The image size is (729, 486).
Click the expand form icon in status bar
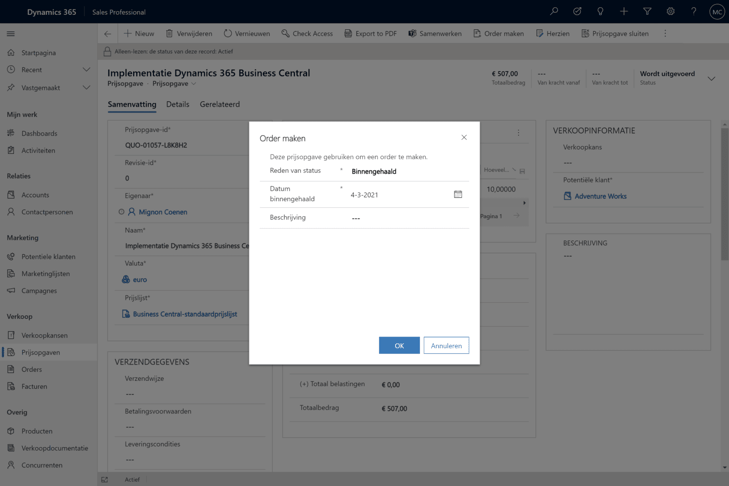tap(105, 479)
